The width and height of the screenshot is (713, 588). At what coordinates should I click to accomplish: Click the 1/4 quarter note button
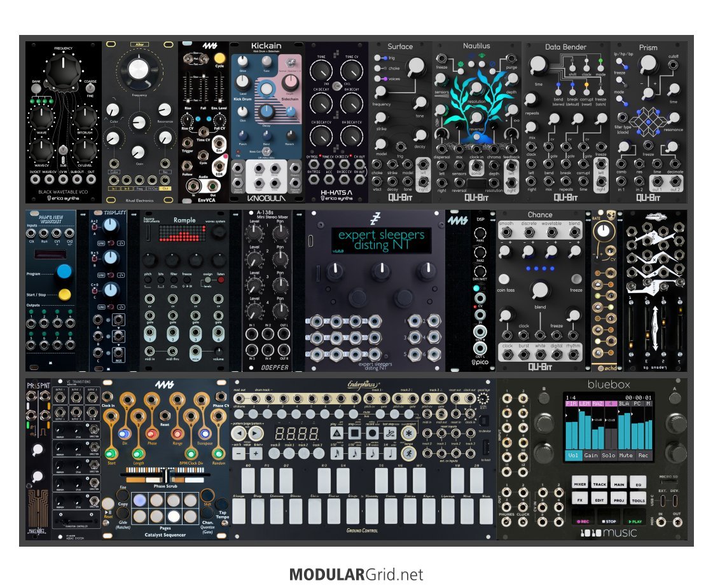tap(390, 453)
